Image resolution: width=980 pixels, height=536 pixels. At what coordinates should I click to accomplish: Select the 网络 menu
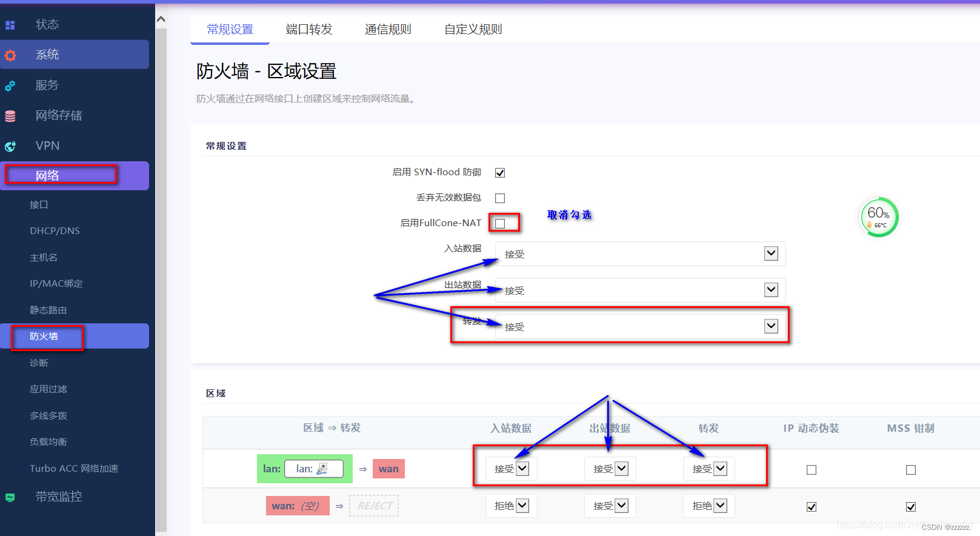tap(75, 176)
